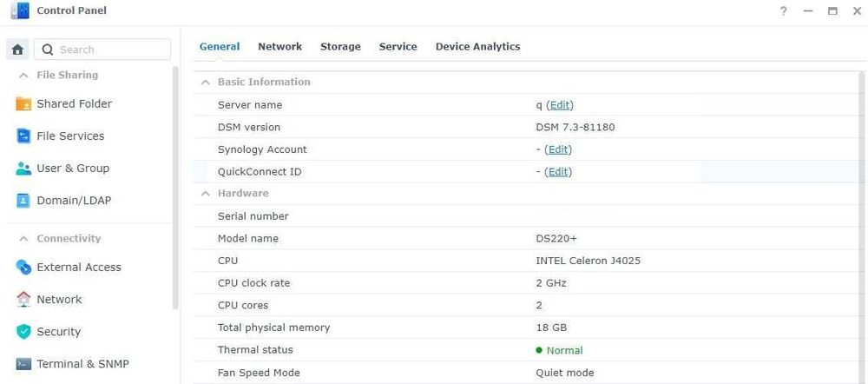
Task: Open the Service tab
Action: click(x=398, y=47)
